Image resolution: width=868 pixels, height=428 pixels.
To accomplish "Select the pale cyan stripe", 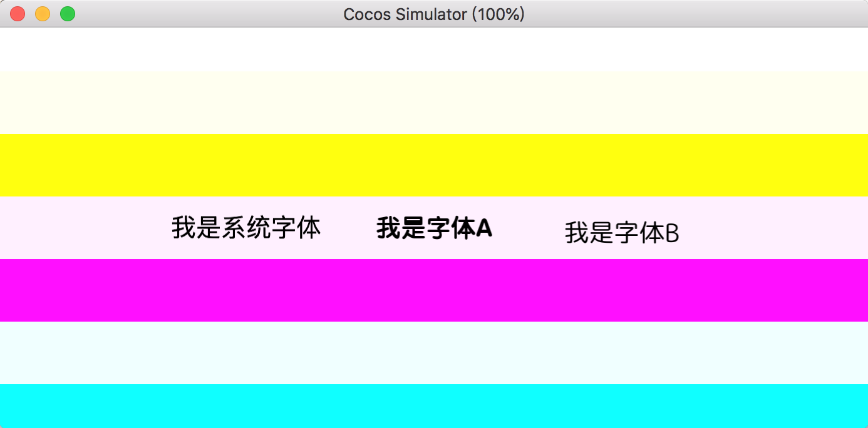I will click(x=434, y=353).
